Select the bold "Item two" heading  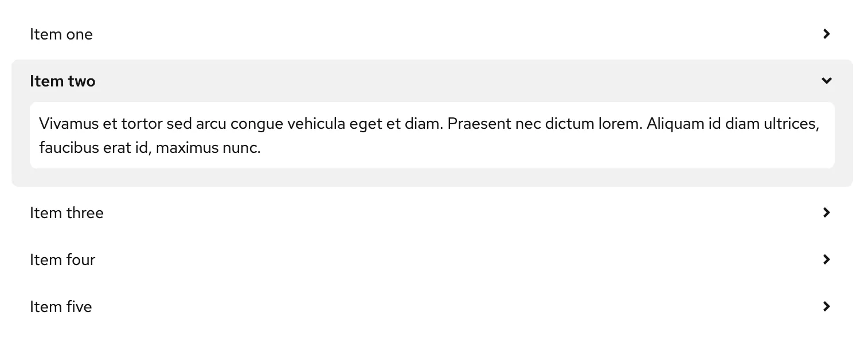[x=62, y=81]
